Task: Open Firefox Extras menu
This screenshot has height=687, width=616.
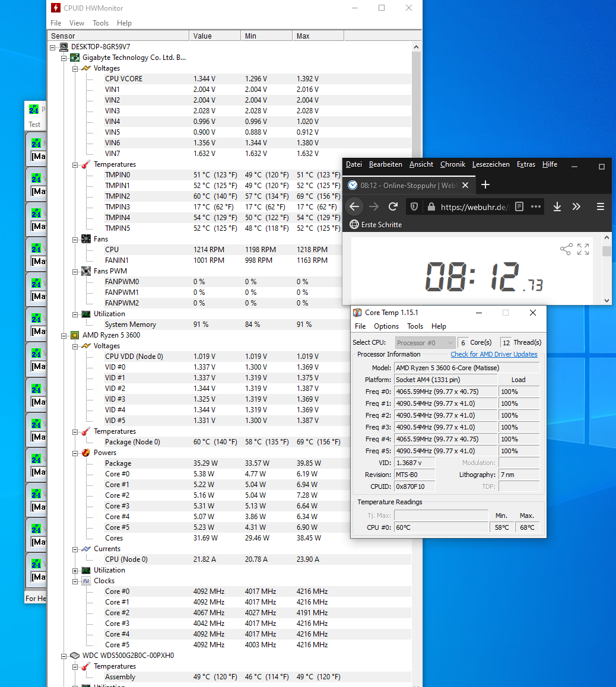Action: (526, 164)
